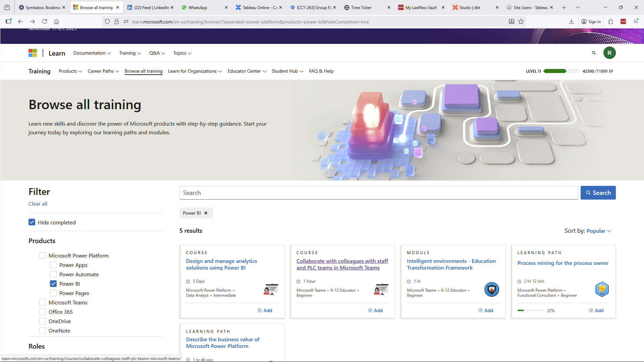The image size is (644, 362).
Task: Click the browser forward arrow
Action: (33, 21)
